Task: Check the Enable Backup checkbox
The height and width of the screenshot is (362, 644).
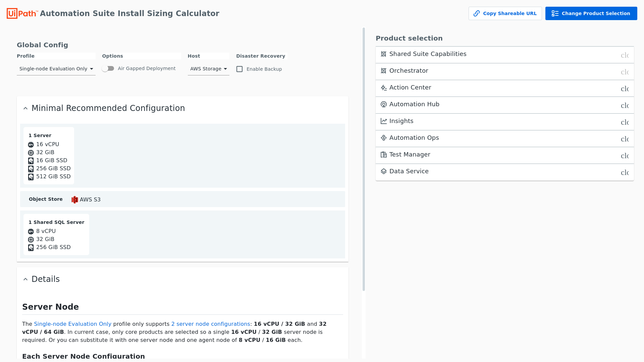Action: click(239, 69)
